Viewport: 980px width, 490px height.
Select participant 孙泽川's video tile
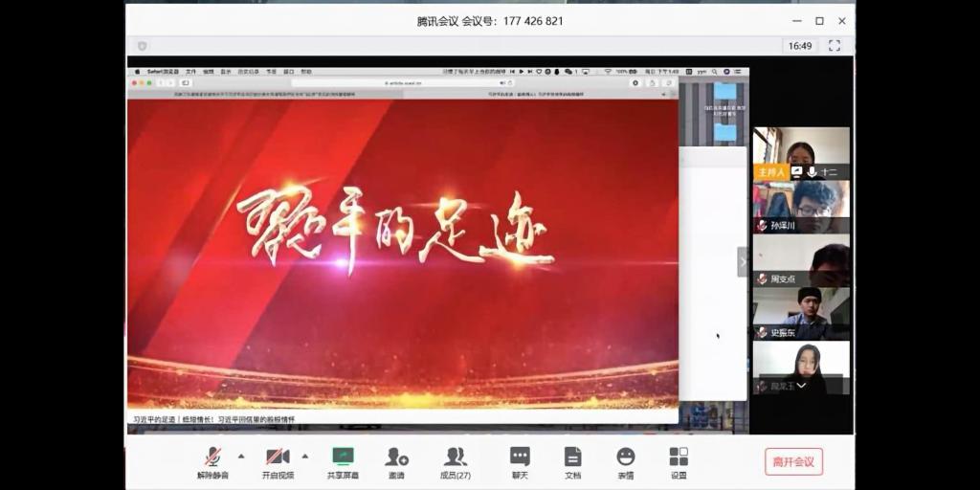pos(801,207)
